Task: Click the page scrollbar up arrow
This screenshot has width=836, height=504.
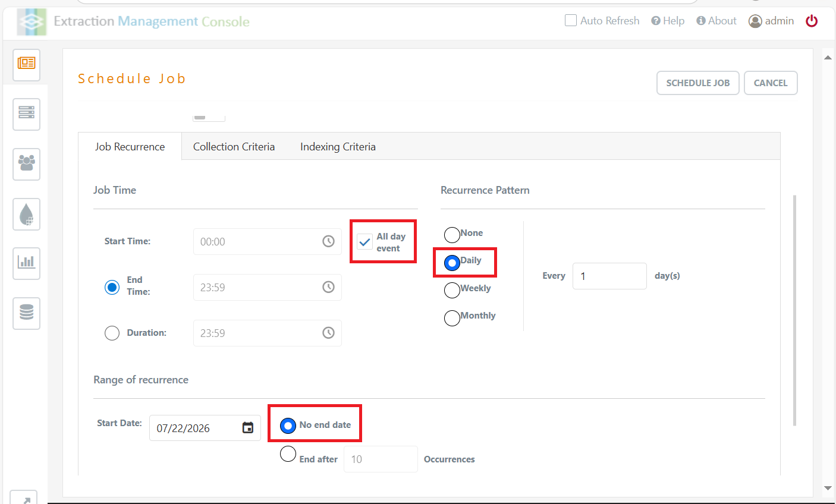Action: pyautogui.click(x=828, y=58)
